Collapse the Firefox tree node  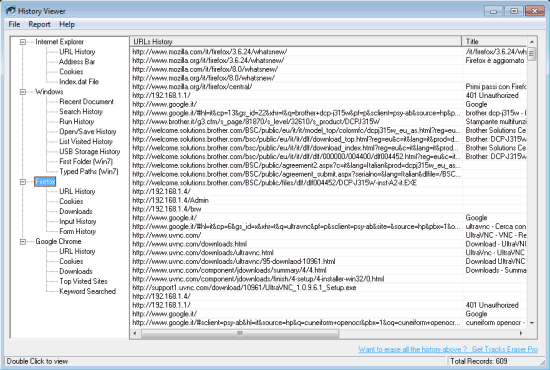tap(23, 182)
